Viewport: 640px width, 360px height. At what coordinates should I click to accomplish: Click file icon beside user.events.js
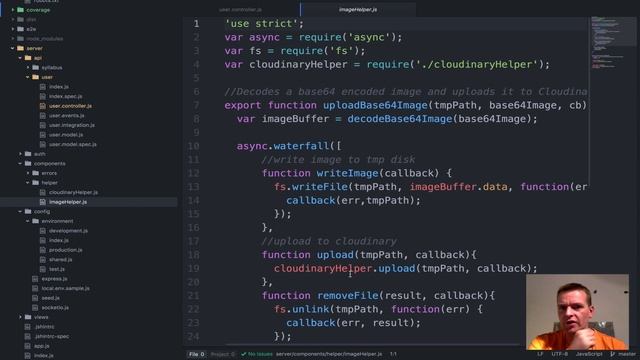(42, 116)
